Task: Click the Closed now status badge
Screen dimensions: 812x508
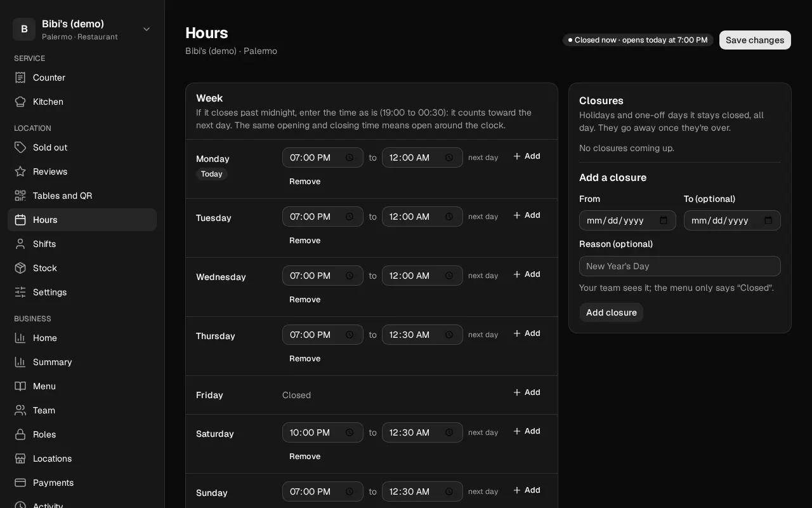Action: click(x=638, y=40)
